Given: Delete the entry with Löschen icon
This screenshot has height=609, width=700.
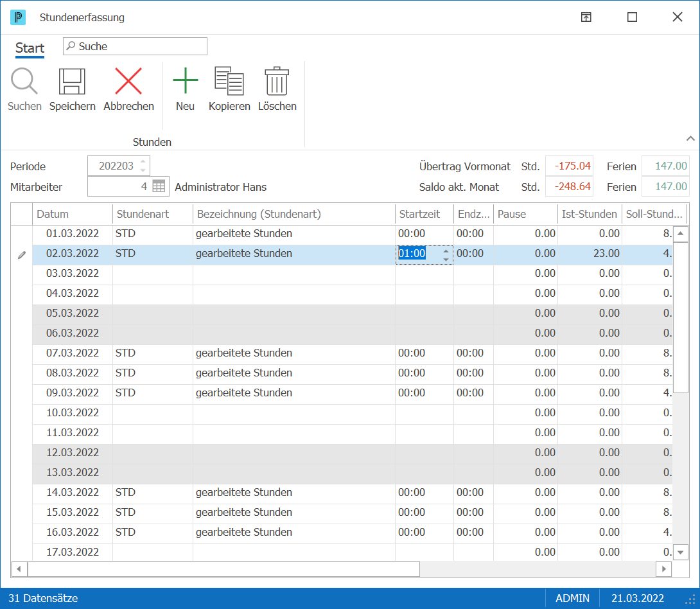Looking at the screenshot, I should 277,81.
